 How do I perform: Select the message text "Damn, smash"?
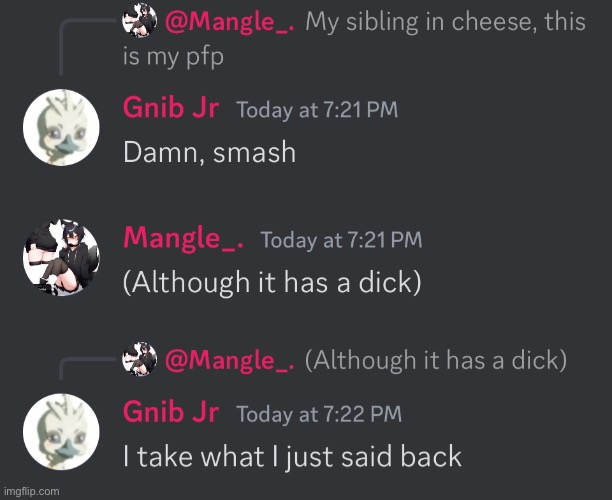210,152
